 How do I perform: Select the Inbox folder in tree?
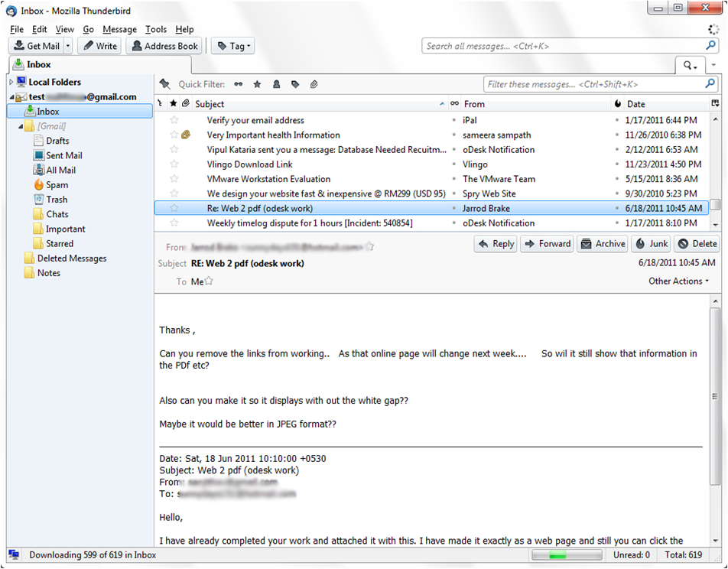tap(80, 112)
